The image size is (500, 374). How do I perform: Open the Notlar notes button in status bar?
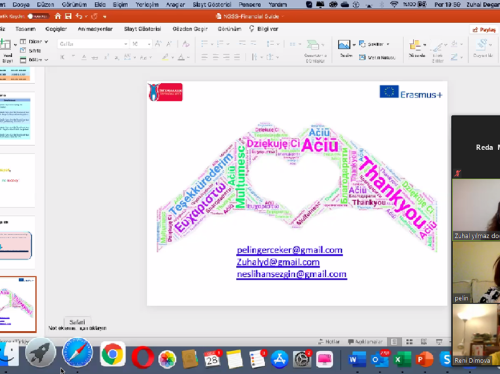[329, 342]
